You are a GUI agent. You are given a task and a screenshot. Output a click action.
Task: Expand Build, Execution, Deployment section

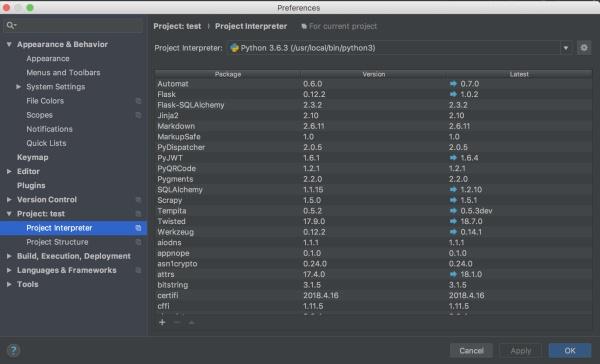pyautogui.click(x=9, y=256)
